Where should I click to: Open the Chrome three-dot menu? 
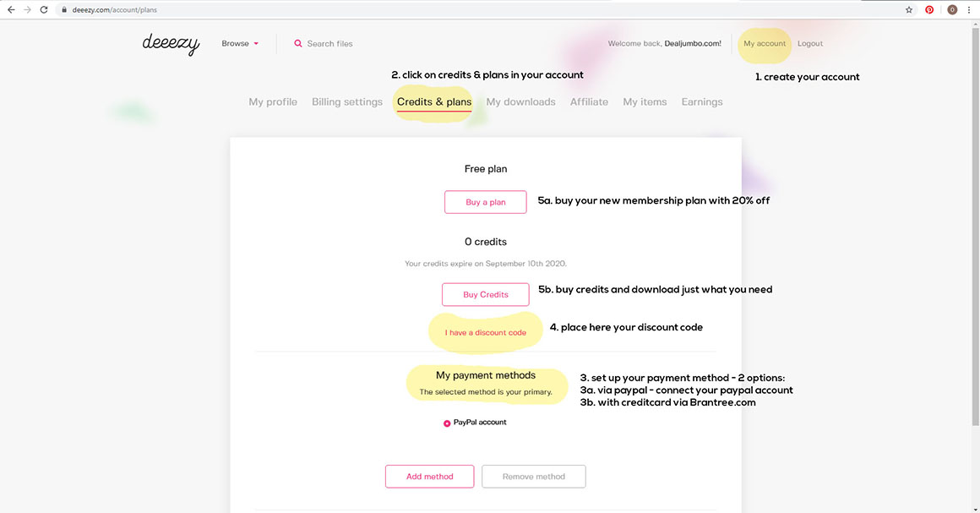[969, 10]
